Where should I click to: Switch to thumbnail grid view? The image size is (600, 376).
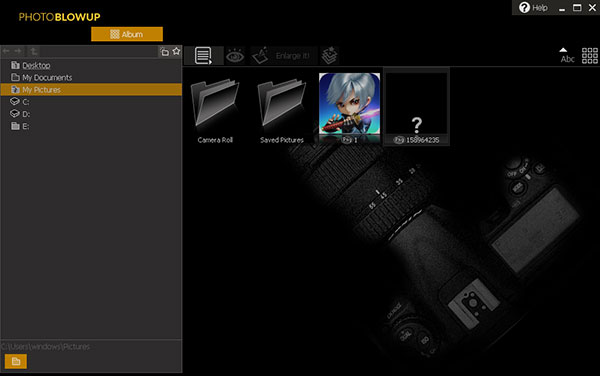[590, 56]
